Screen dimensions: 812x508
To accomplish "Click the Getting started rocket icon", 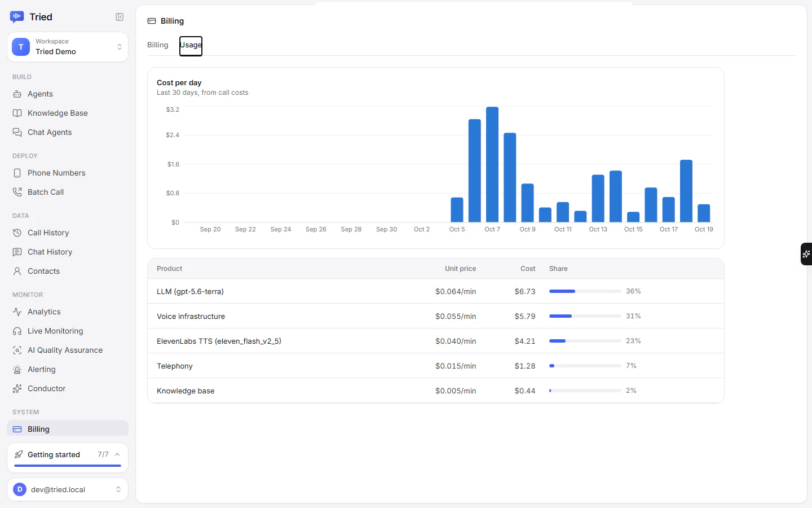I will pos(19,454).
